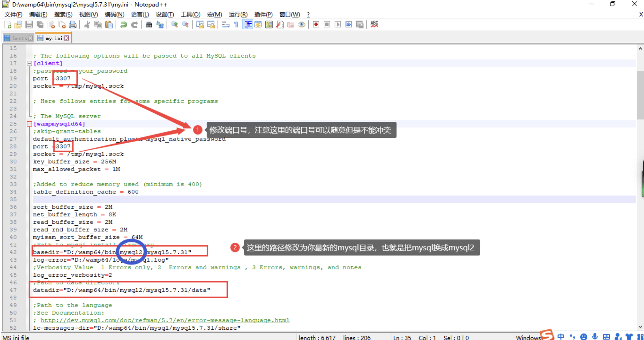
Task: Open the 编码(N) menu
Action: (x=114, y=14)
